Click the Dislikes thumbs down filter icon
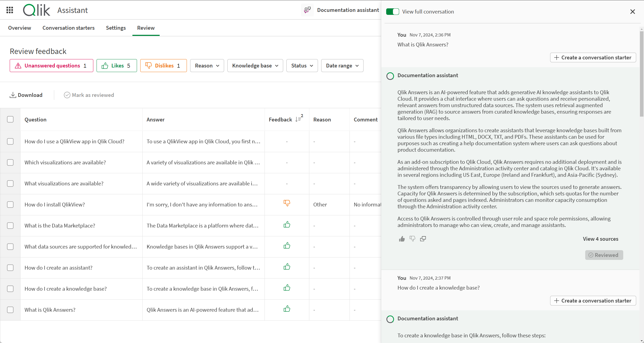The image size is (644, 343). pos(148,66)
